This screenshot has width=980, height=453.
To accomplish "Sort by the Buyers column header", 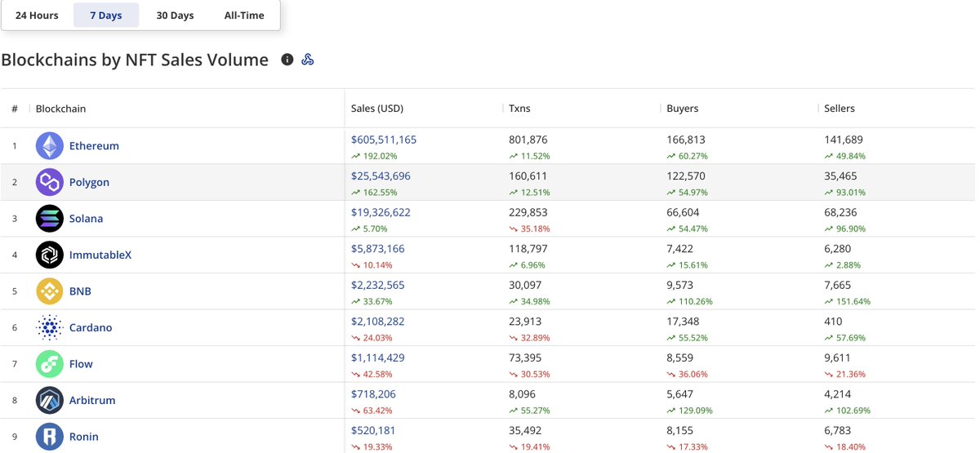I will click(683, 109).
